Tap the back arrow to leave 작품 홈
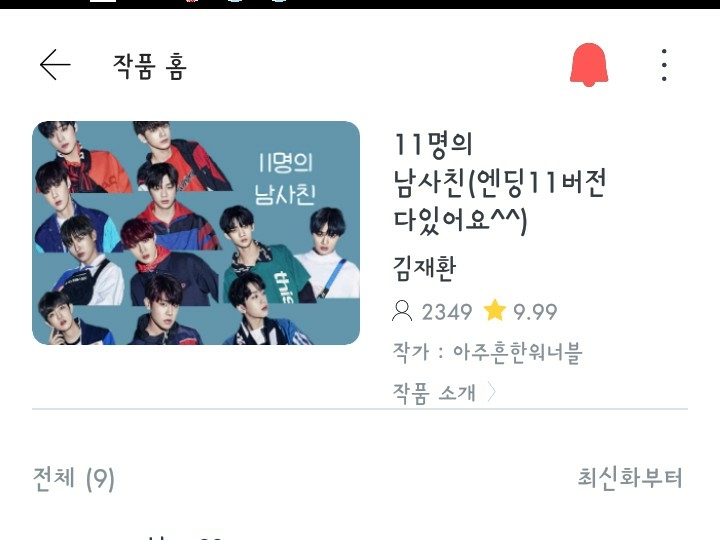This screenshot has width=720, height=540. coord(55,65)
